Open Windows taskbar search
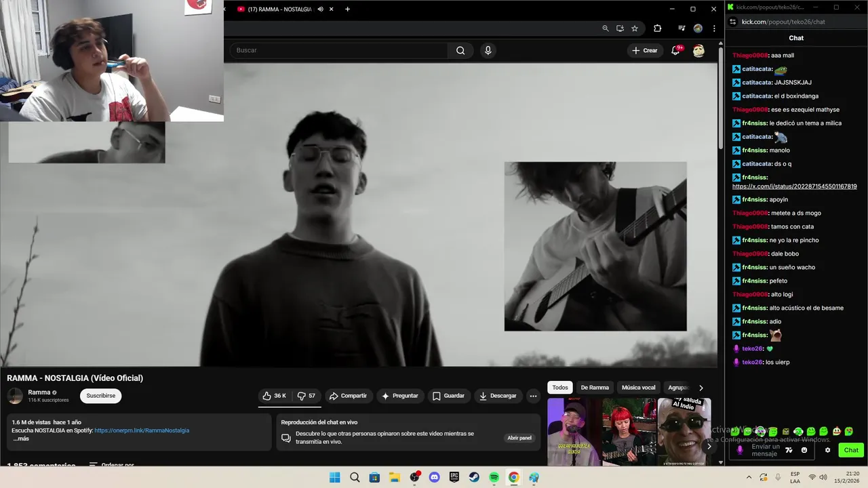 (x=355, y=477)
